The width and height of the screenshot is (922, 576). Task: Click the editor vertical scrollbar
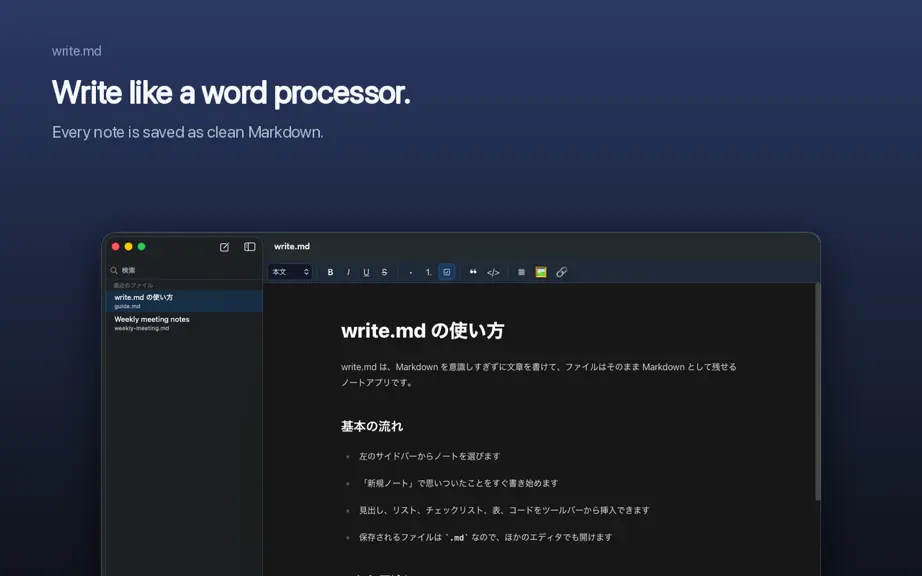(x=817, y=392)
